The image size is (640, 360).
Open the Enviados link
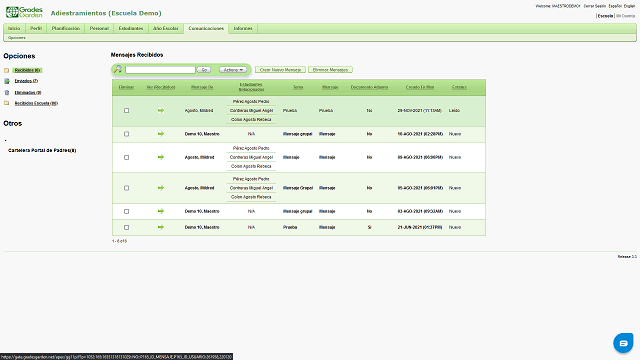click(26, 81)
